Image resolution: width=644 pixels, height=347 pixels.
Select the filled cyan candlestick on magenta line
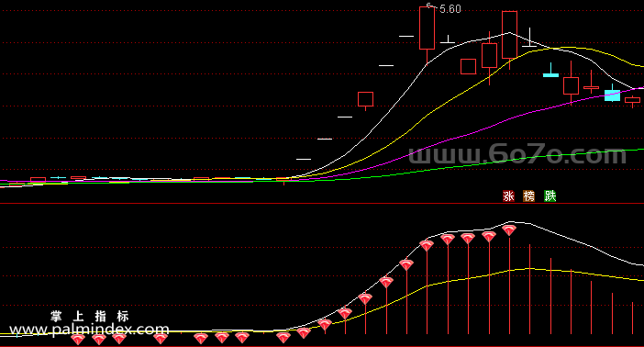[x=612, y=95]
